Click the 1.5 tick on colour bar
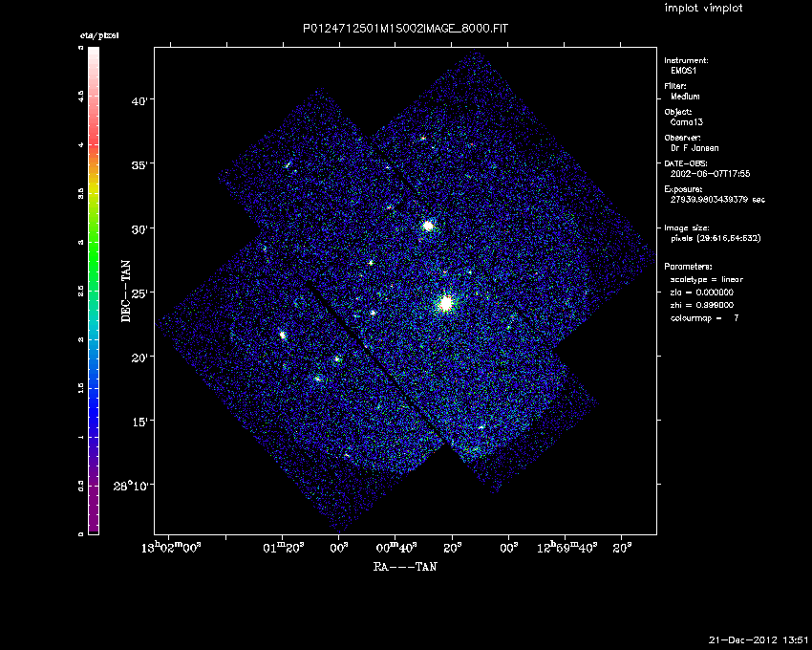The image size is (812, 650). pyautogui.click(x=81, y=388)
